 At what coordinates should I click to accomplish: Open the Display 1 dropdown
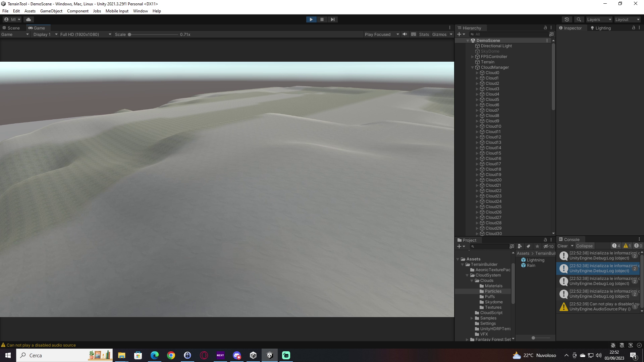[45, 35]
